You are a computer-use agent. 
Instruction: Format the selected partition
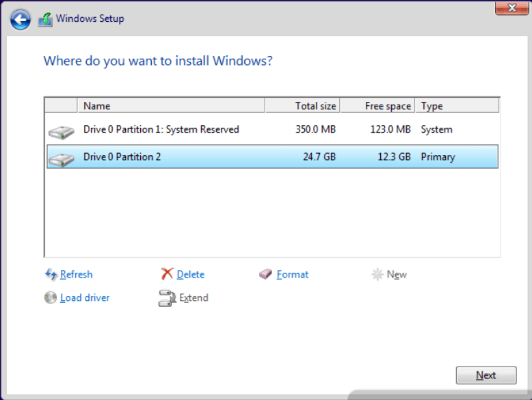point(293,274)
